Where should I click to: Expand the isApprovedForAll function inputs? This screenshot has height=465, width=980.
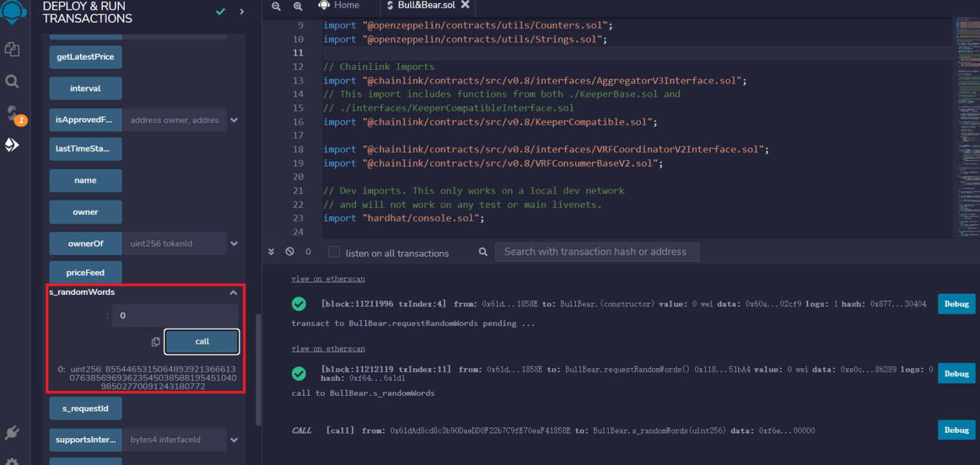click(234, 120)
